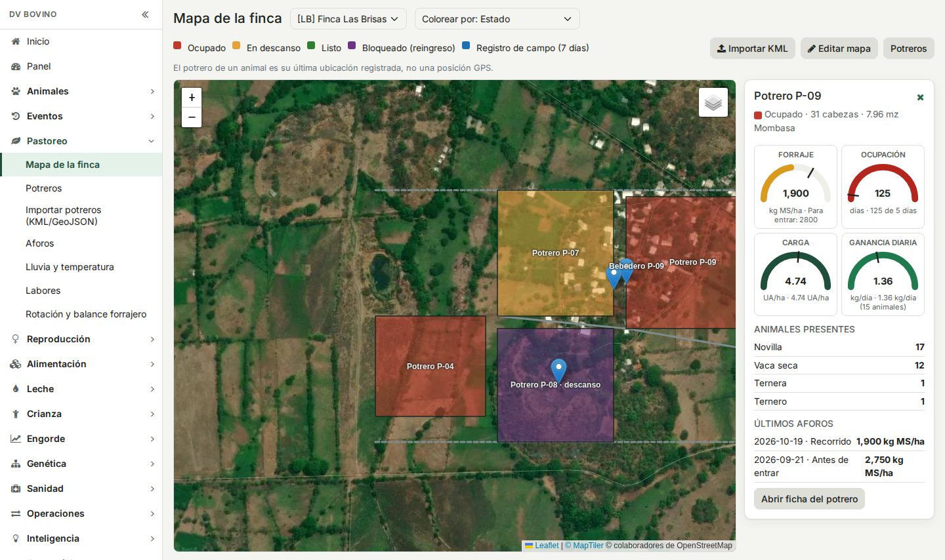Click the Vaca seca row in Animales Presentes
The height and width of the screenshot is (560, 945).
tap(839, 365)
